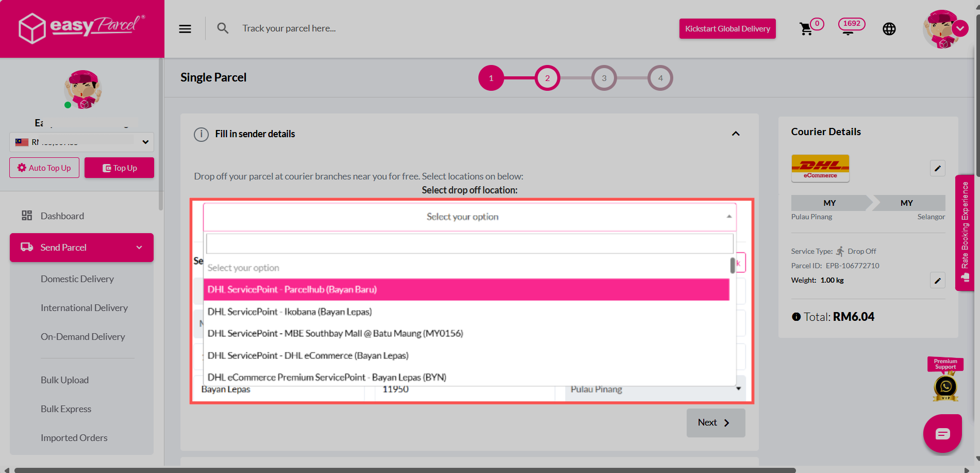This screenshot has width=980, height=473.
Task: Click the globe language icon
Action: [889, 29]
